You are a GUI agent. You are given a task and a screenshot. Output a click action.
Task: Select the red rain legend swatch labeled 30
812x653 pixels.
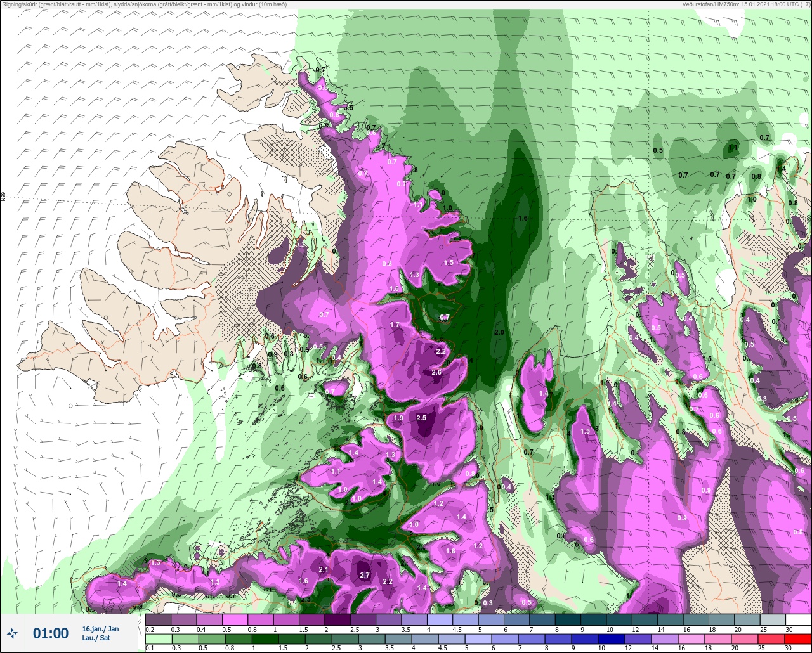coord(797,639)
